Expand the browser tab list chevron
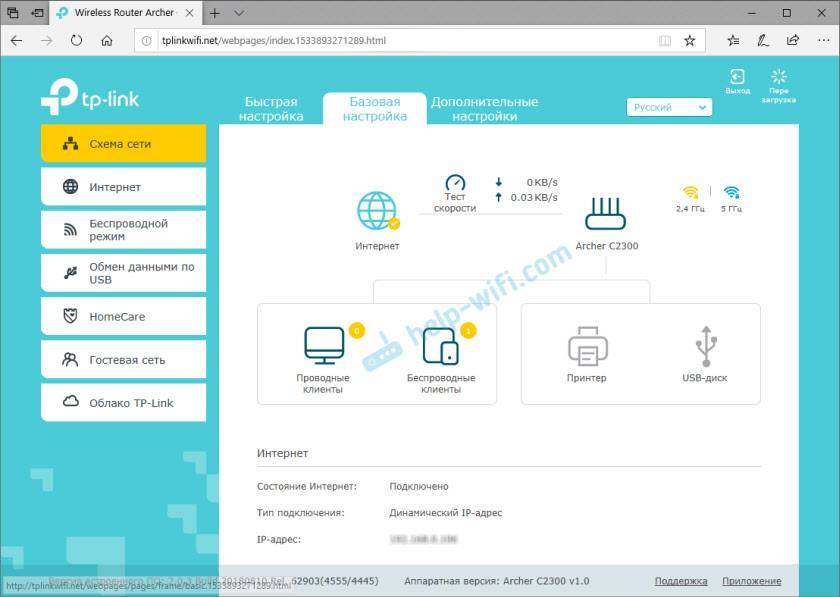 239,14
